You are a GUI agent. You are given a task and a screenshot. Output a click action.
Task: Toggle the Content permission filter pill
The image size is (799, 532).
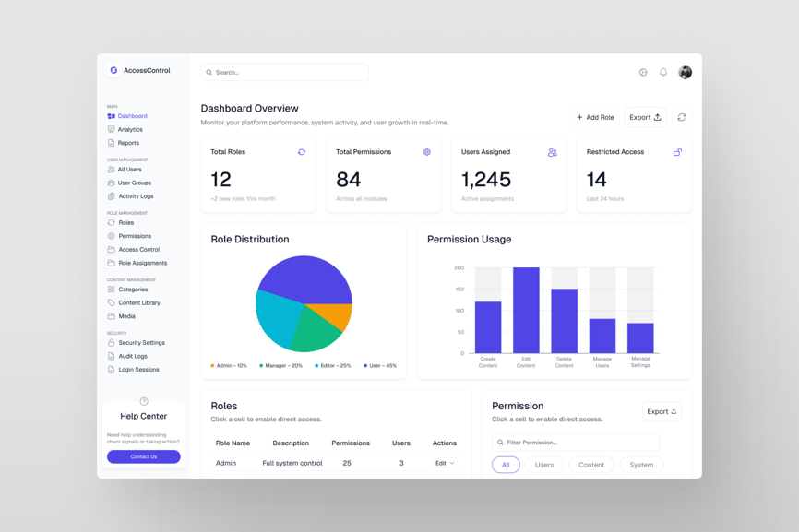click(591, 465)
